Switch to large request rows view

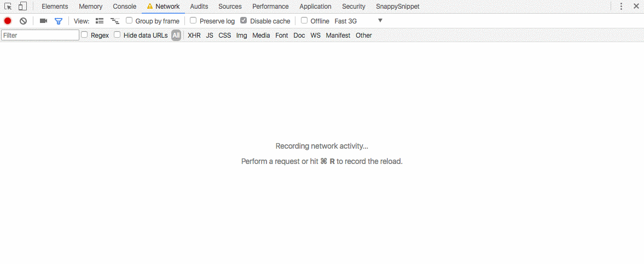[x=100, y=21]
